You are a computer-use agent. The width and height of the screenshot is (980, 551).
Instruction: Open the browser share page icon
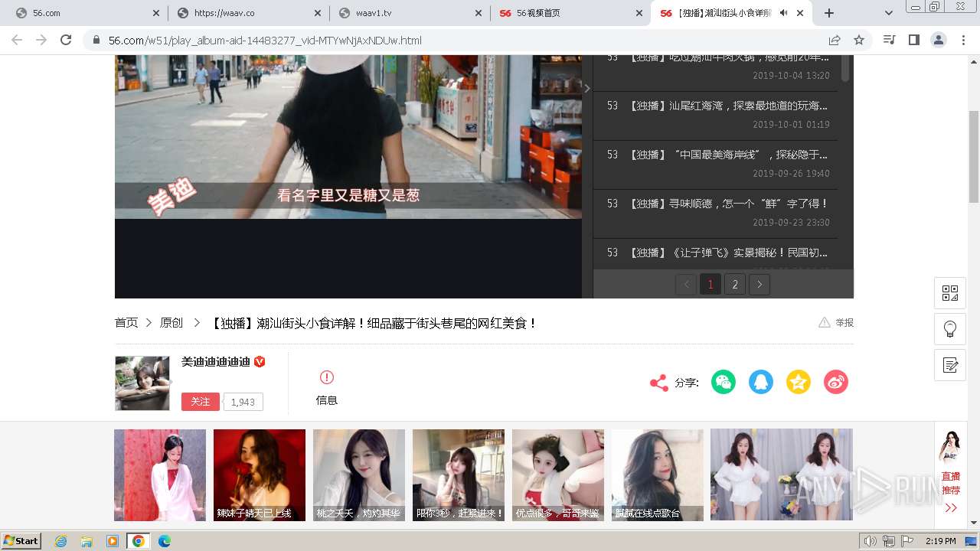[x=835, y=40]
